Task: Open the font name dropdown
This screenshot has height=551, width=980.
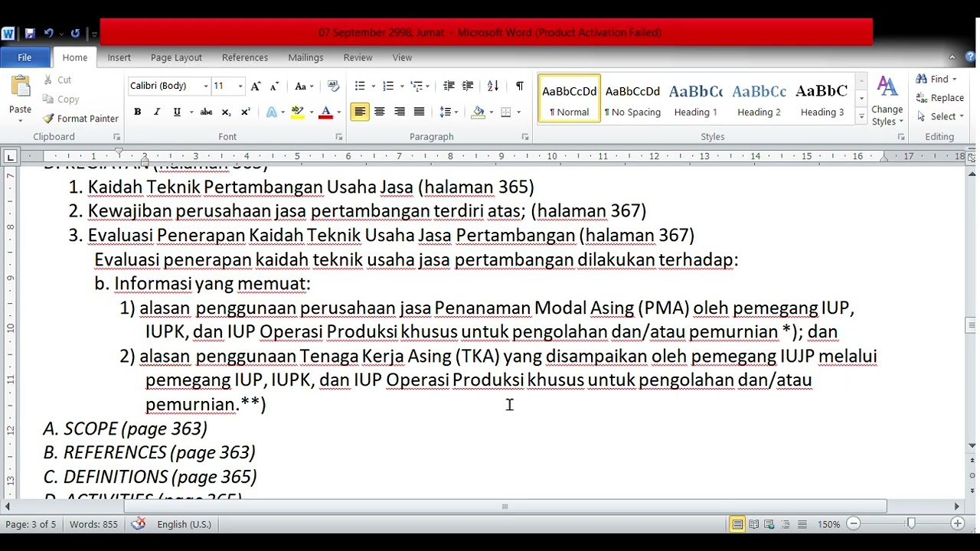Action: (x=205, y=86)
